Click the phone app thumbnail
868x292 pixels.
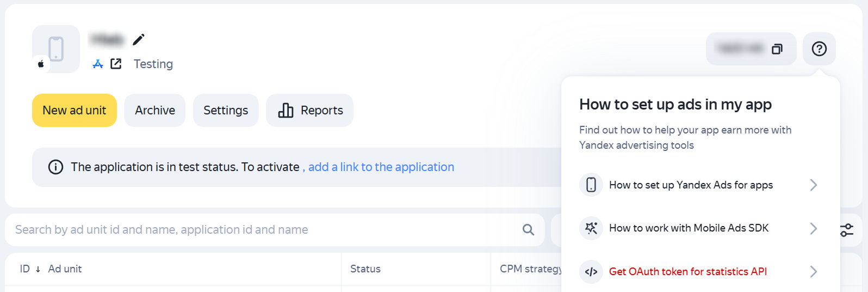click(56, 49)
